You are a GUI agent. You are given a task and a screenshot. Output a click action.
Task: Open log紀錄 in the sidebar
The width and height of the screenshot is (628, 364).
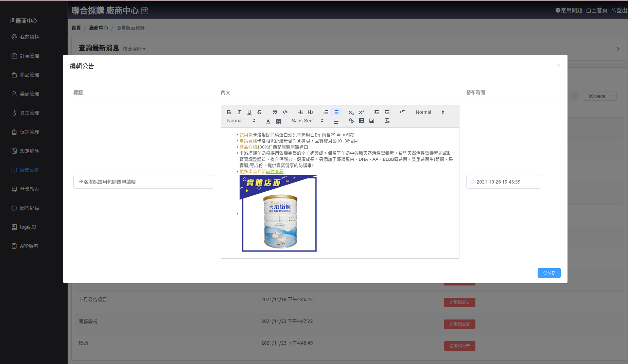(x=28, y=227)
